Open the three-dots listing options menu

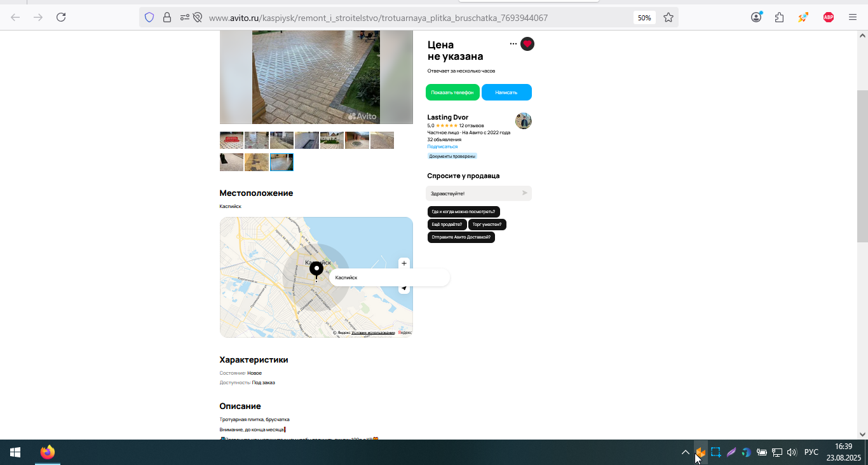(513, 44)
